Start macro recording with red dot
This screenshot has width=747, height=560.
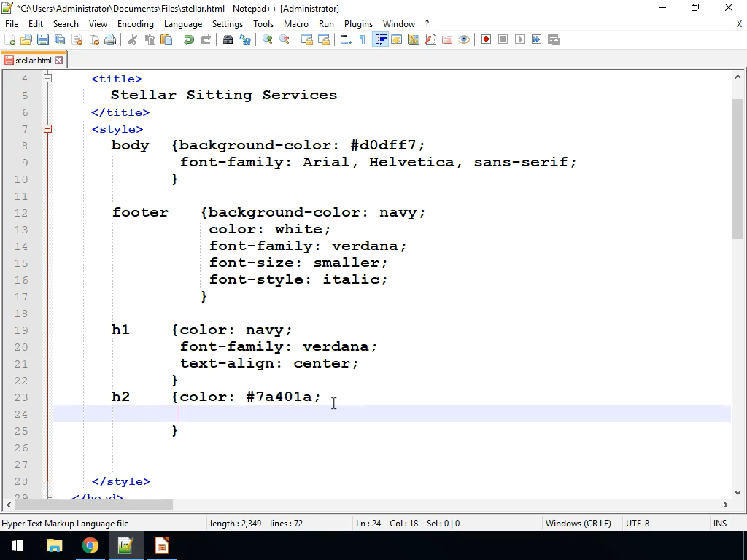coord(486,39)
